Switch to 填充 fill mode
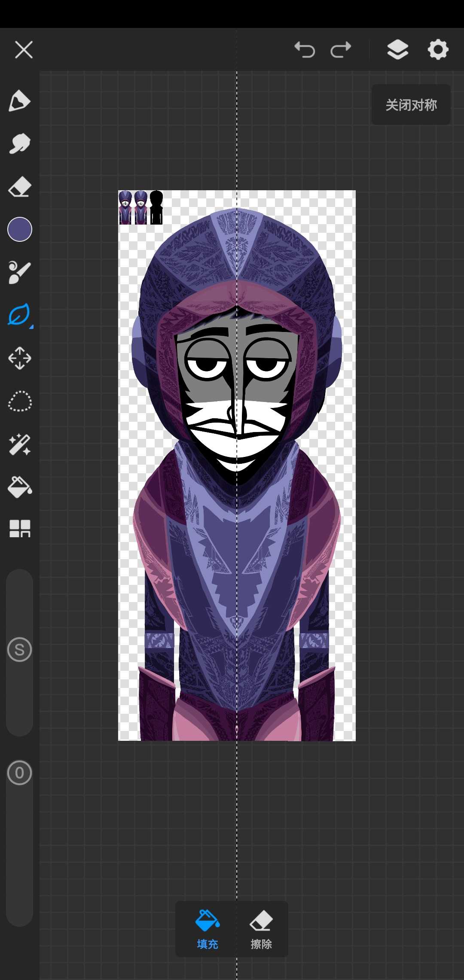 (208, 930)
